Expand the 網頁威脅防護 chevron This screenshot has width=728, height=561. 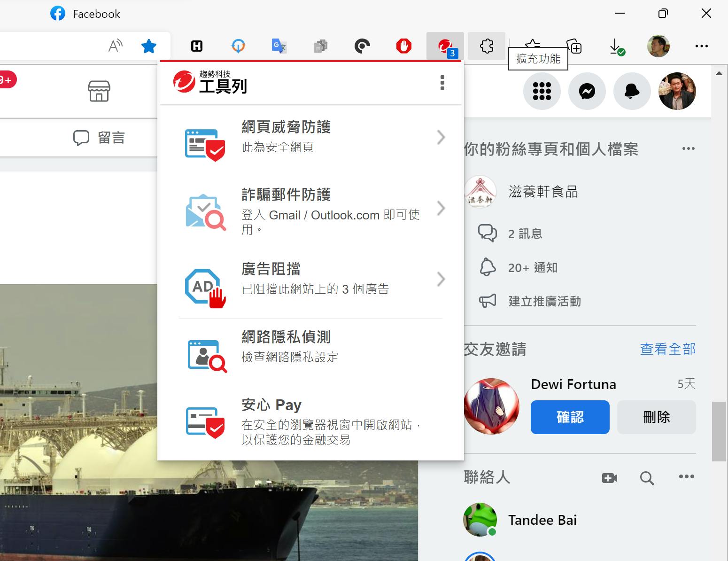441,137
